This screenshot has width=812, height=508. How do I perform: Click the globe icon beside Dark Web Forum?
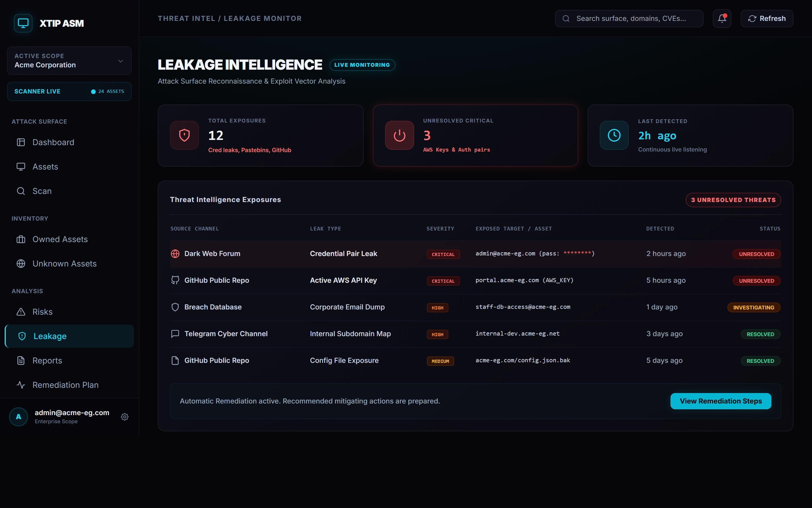tap(175, 254)
